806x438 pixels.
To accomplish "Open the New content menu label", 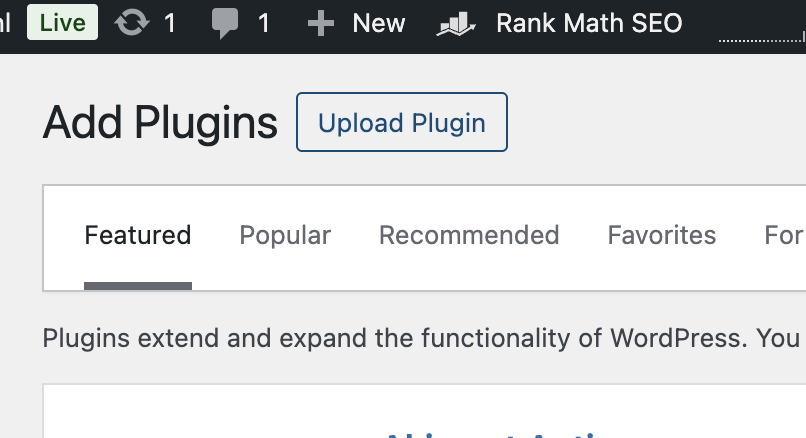I will coord(379,23).
